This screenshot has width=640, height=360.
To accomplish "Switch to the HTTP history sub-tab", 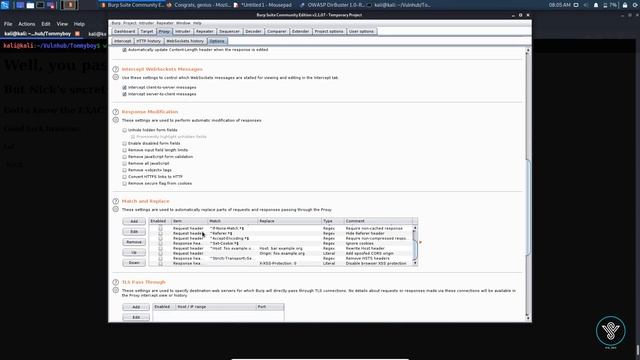I will click(x=149, y=41).
